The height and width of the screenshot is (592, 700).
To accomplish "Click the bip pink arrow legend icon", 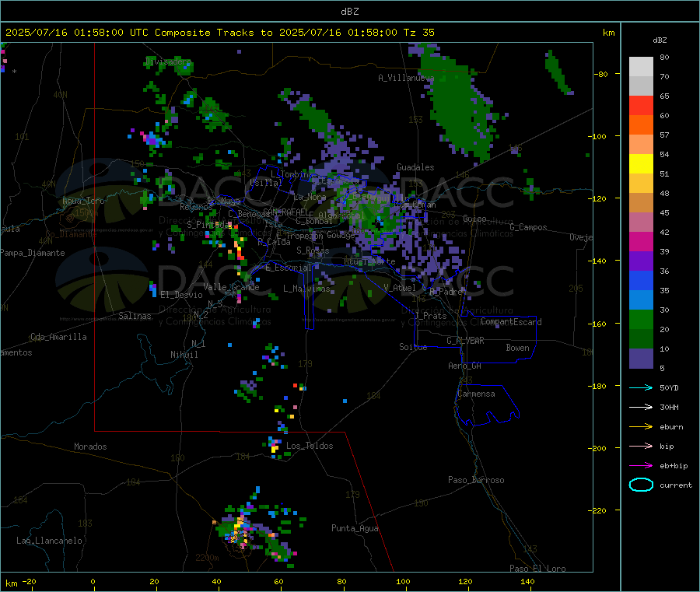I will pos(641,446).
